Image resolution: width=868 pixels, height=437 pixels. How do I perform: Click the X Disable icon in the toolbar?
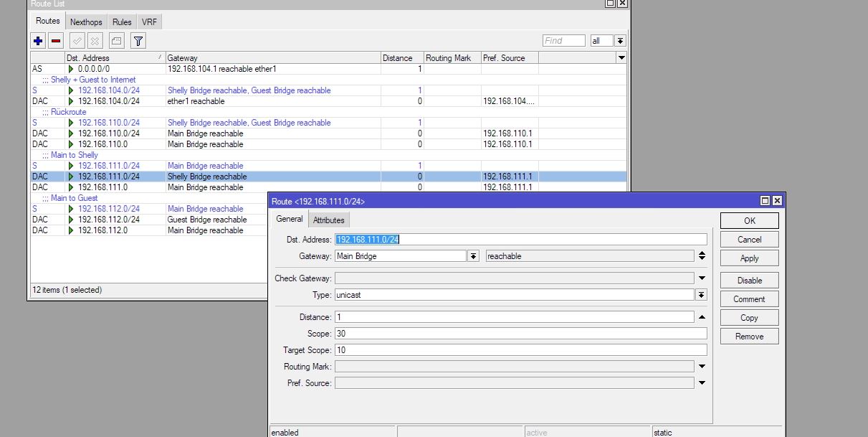pyautogui.click(x=95, y=41)
